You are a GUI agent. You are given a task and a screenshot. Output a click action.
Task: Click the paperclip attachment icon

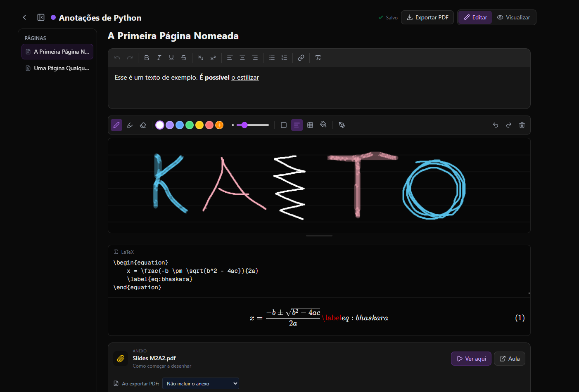(x=121, y=359)
